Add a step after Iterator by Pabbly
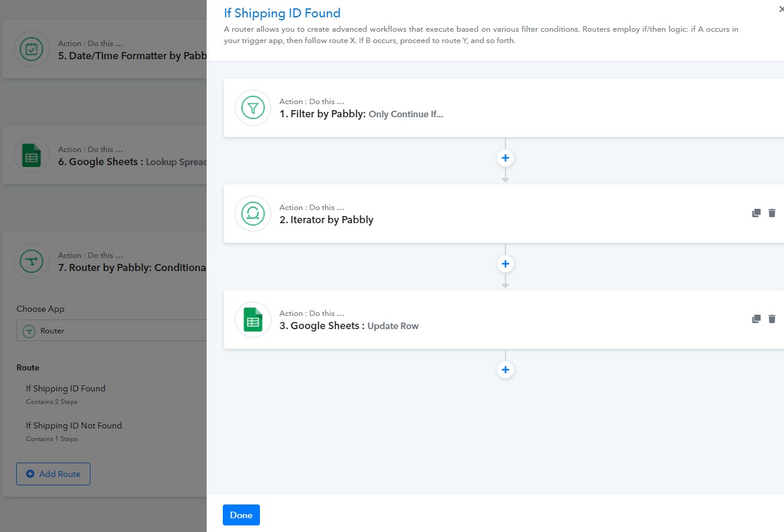Image resolution: width=784 pixels, height=532 pixels. point(505,264)
